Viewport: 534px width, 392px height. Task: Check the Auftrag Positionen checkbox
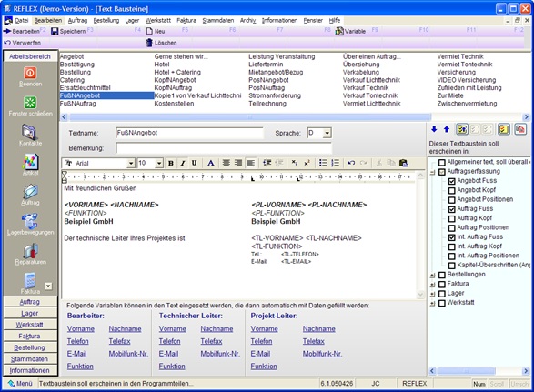[451, 228]
